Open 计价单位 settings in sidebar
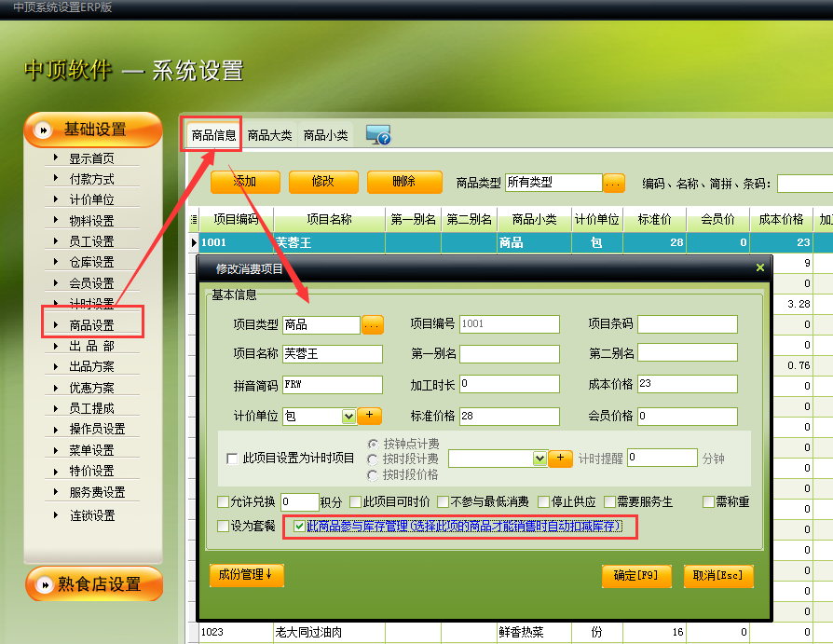The height and width of the screenshot is (644, 833). (x=92, y=199)
